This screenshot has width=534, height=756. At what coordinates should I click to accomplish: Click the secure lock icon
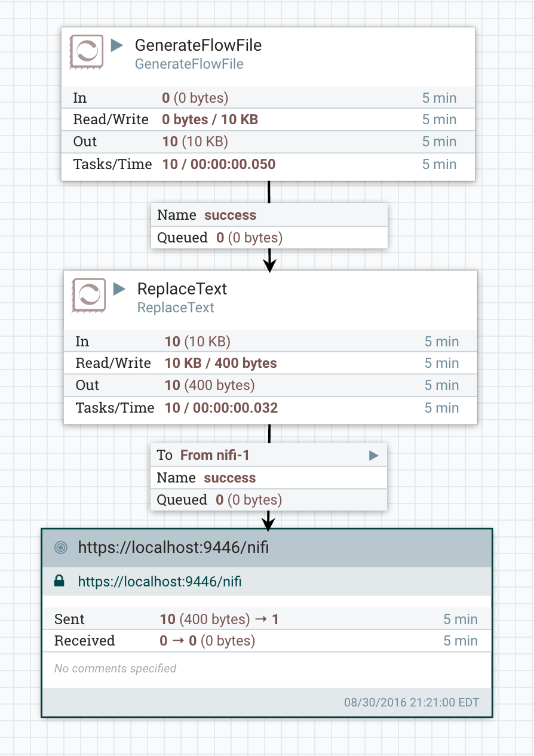59,581
